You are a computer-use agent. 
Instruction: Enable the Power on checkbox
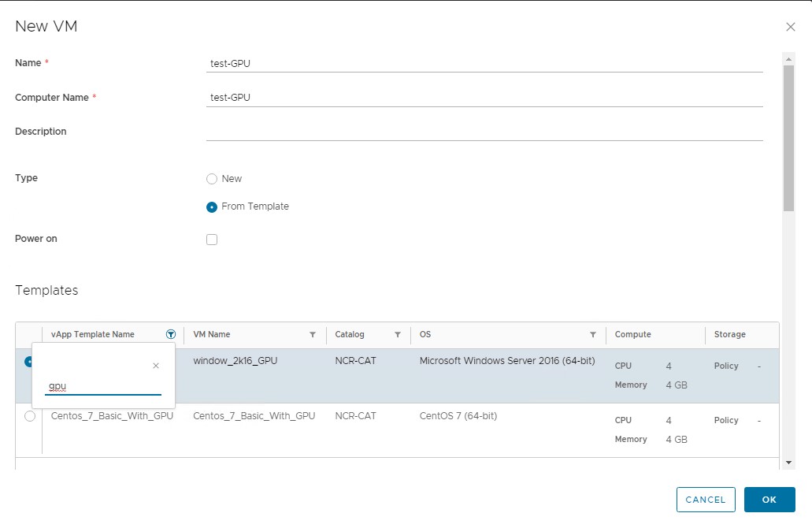[211, 239]
